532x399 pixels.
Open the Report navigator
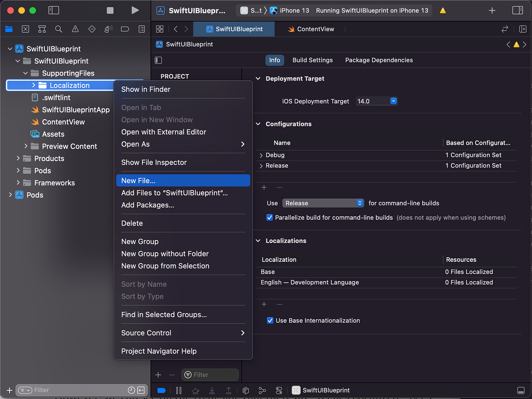pyautogui.click(x=142, y=29)
